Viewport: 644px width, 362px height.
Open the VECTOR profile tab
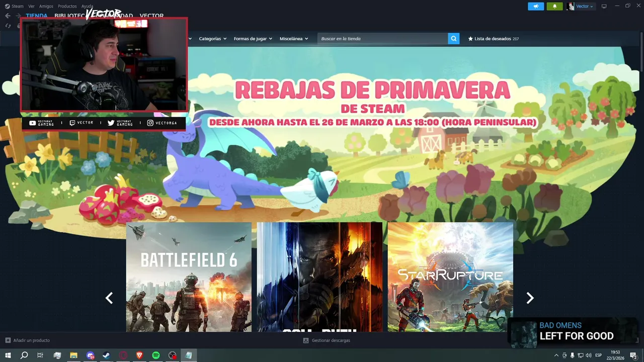(151, 16)
